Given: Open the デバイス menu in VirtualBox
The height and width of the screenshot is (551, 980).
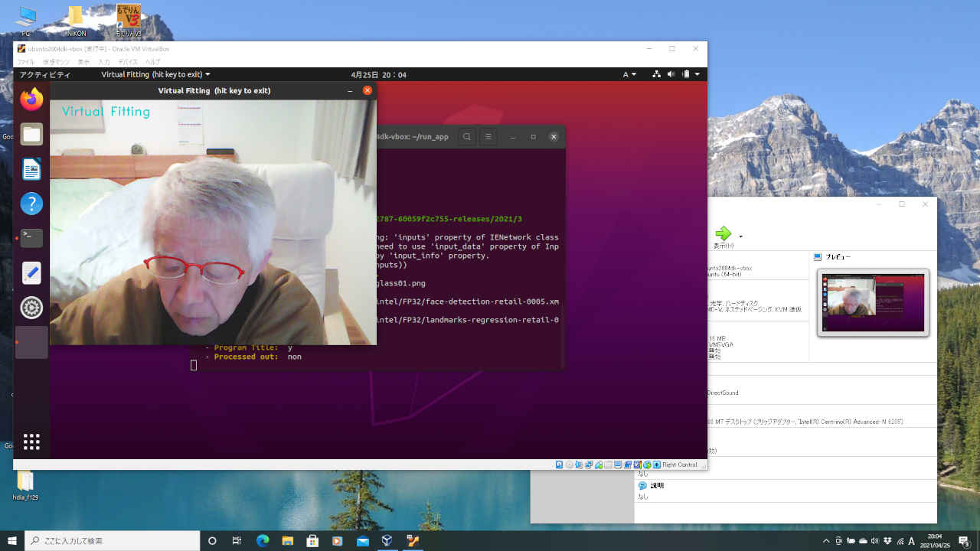Looking at the screenshot, I should pos(128,62).
